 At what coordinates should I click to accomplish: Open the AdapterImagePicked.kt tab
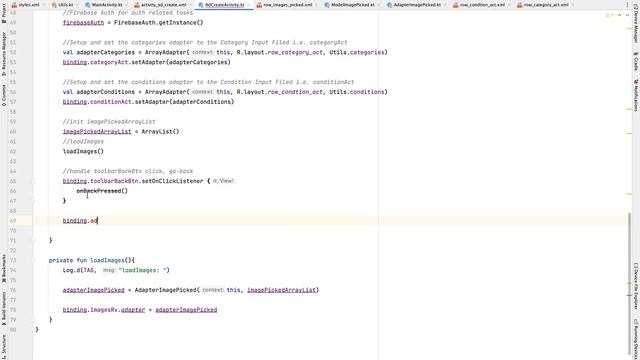pyautogui.click(x=417, y=5)
